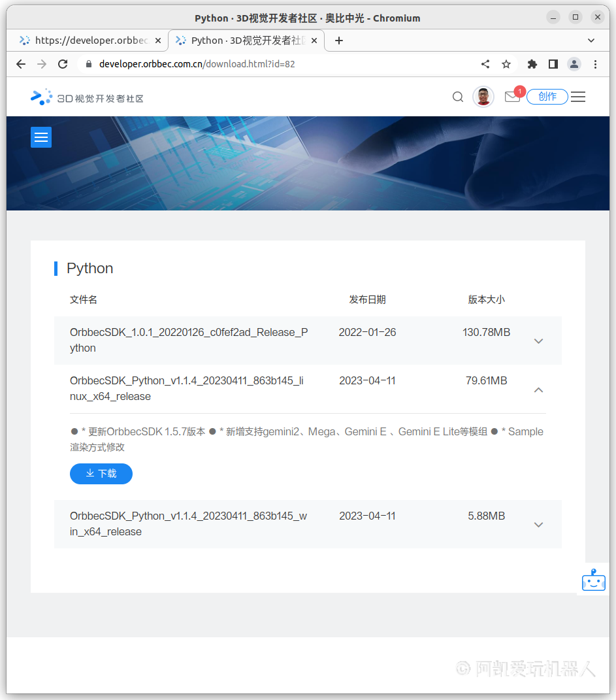Open the blue sidebar menu button
This screenshot has height=700, width=616.
click(x=41, y=137)
